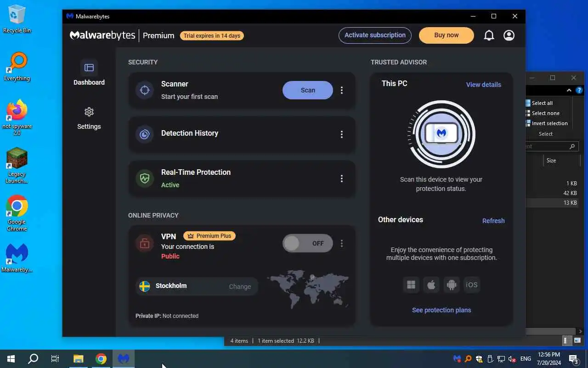Screen dimensions: 588x368
Task: Select the 1 KB file row
Action: [x=553, y=184]
